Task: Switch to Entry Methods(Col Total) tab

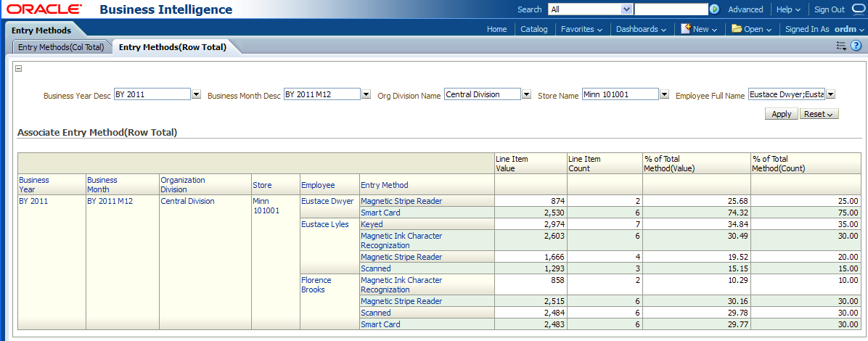Action: (61, 47)
